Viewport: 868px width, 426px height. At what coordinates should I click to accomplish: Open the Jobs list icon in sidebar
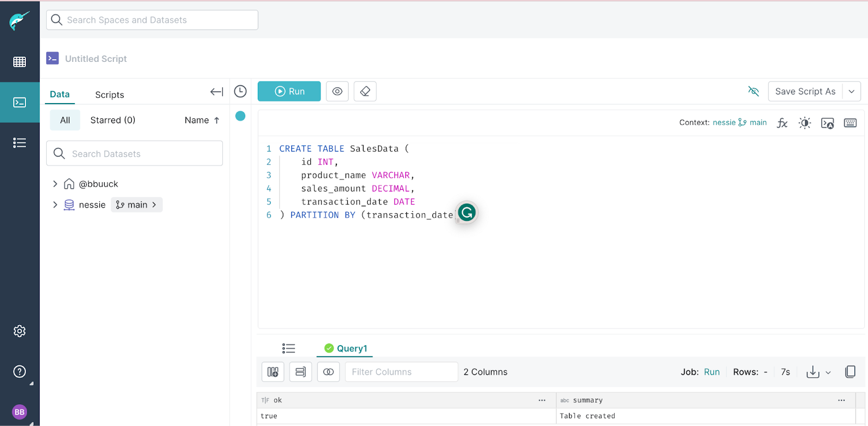(x=20, y=143)
